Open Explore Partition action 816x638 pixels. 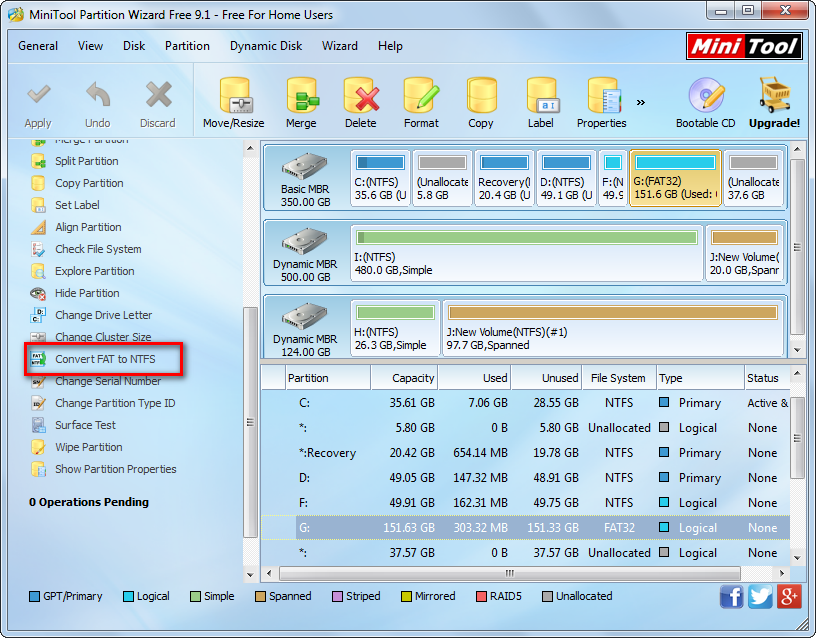(x=83, y=271)
